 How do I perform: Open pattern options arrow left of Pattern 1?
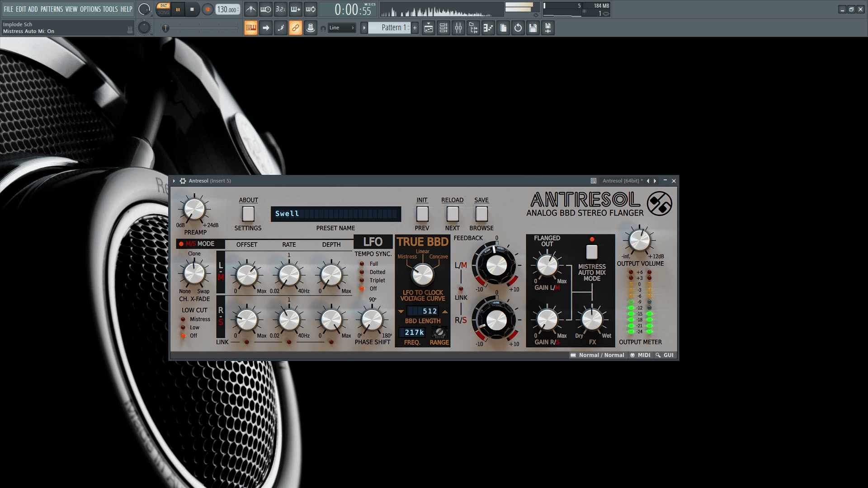point(364,28)
